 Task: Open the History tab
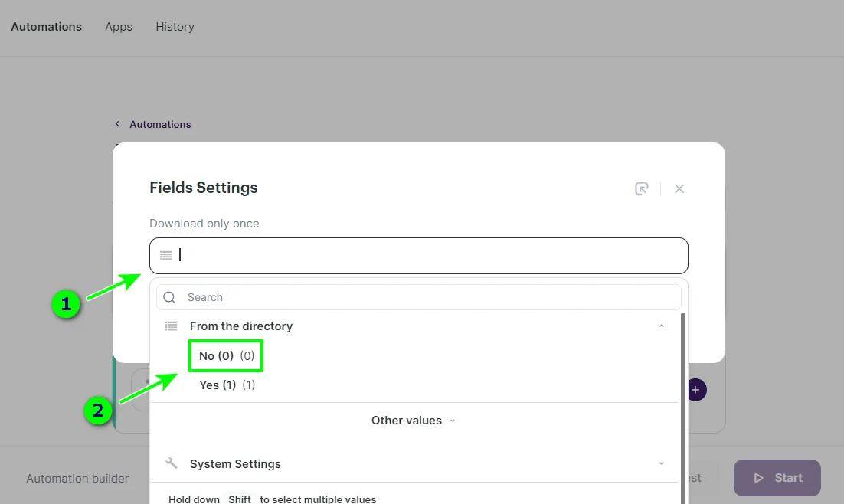175,27
